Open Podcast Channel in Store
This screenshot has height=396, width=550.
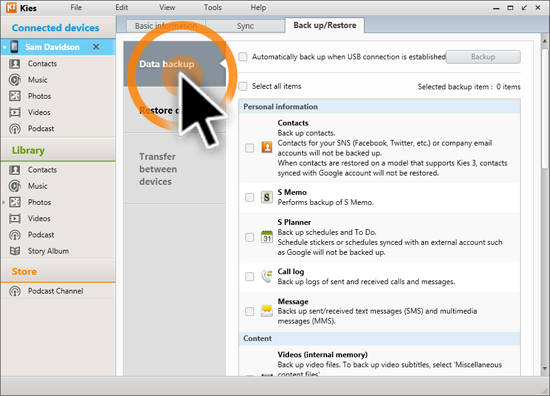click(55, 291)
